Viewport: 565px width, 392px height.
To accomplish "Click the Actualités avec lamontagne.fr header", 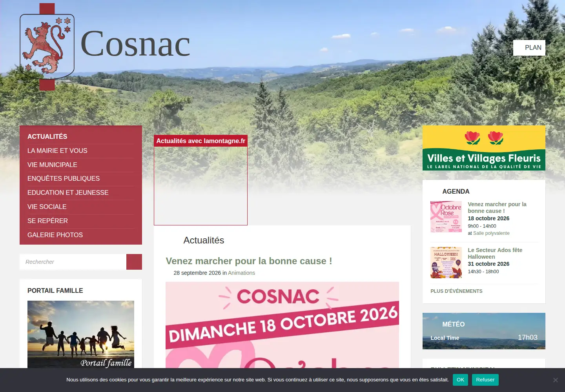I will point(201,141).
